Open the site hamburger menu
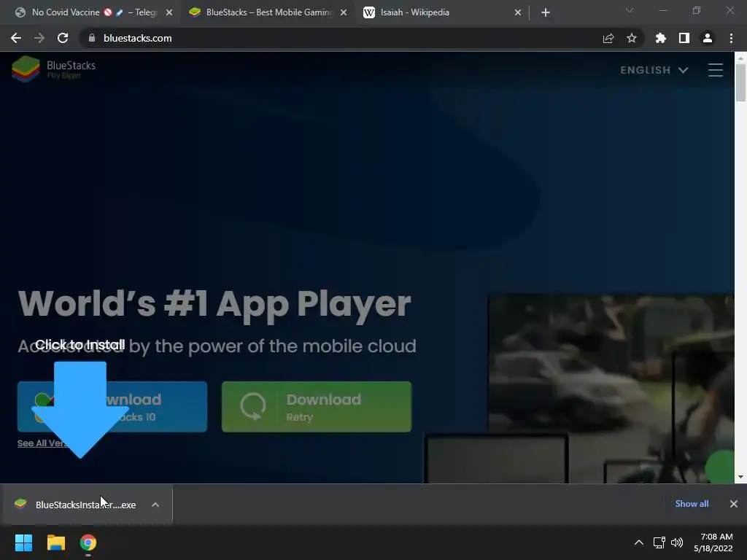This screenshot has height=560, width=747. coord(715,70)
